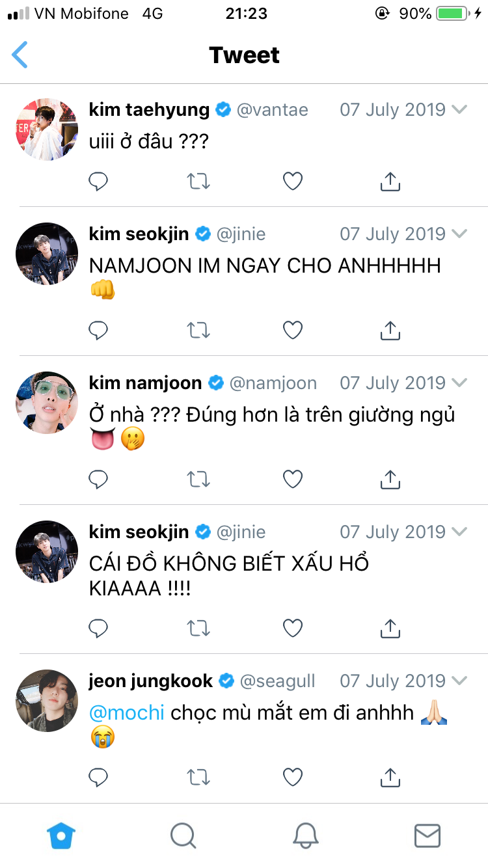Viewport: 488px width, 868px height.
Task: Go back using the top-left arrow
Action: click(20, 55)
